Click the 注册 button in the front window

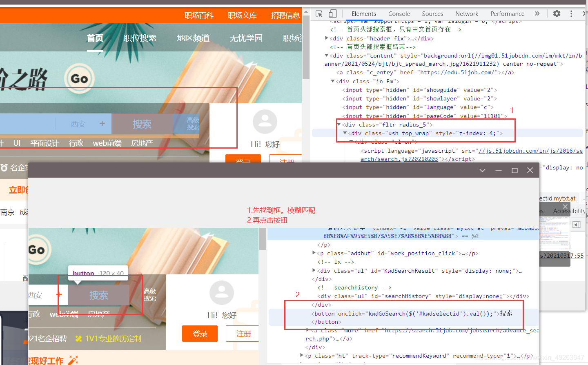[244, 334]
